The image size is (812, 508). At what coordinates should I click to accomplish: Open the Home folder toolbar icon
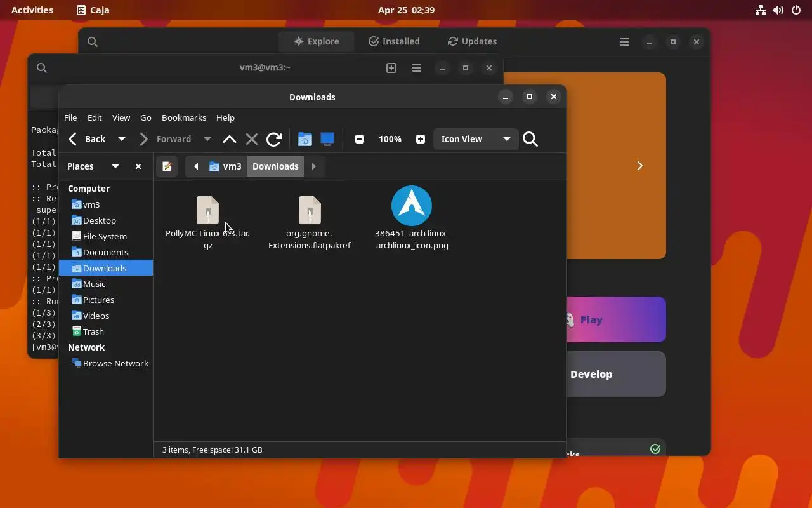click(x=305, y=139)
